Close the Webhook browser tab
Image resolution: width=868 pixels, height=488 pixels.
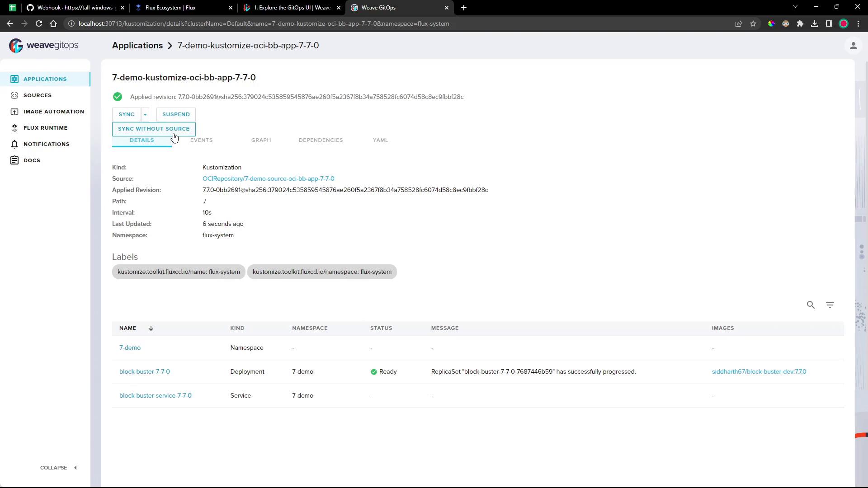(x=122, y=8)
